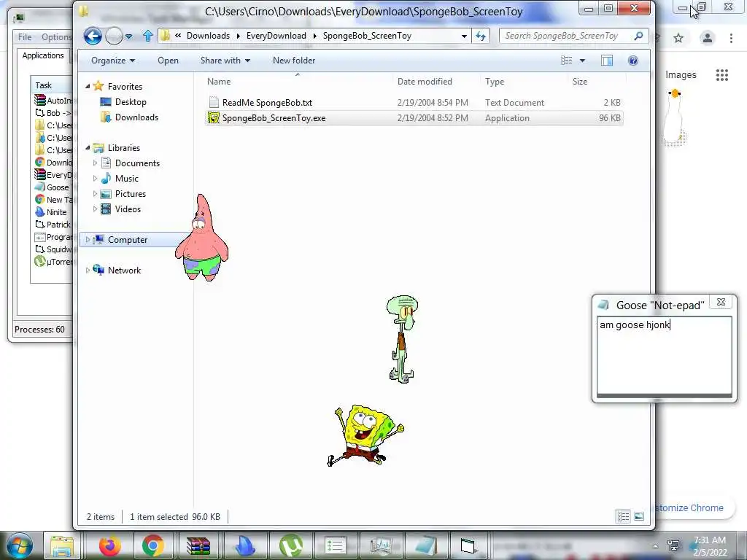
Task: Open the File menu in Task Manager
Action: 25,37
